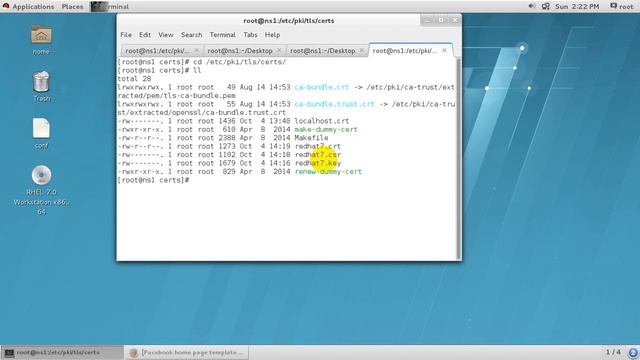Click make-dummy-cert in the listing
Screen dimensions: 640x360
(x=326, y=129)
